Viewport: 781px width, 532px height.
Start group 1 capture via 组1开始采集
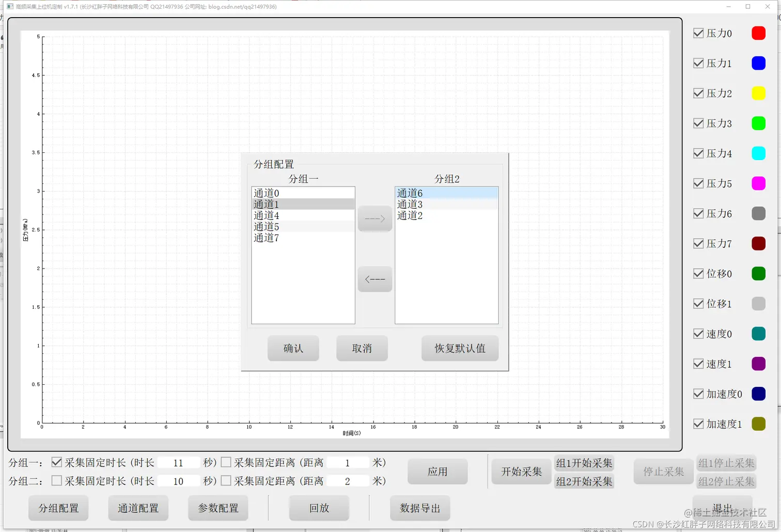(x=584, y=463)
